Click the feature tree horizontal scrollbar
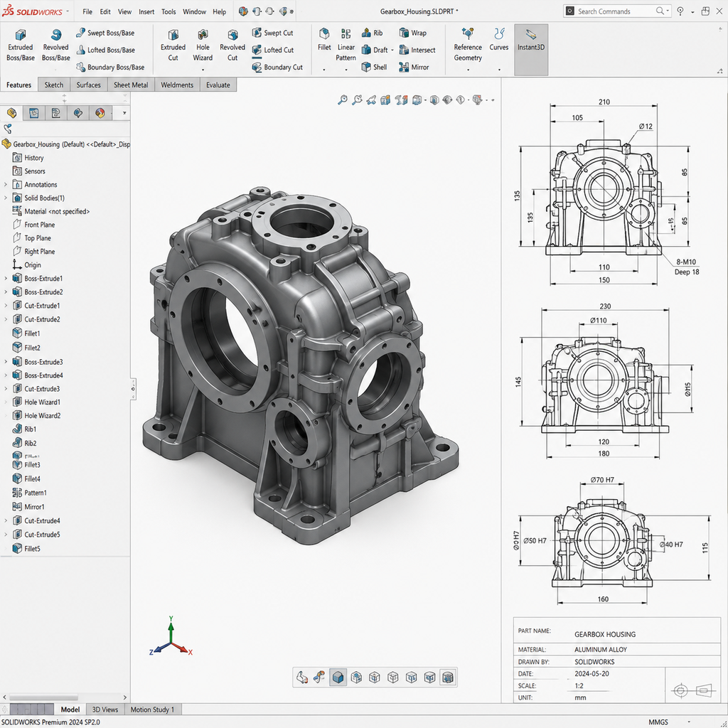Image resolution: width=728 pixels, height=728 pixels. [43, 697]
